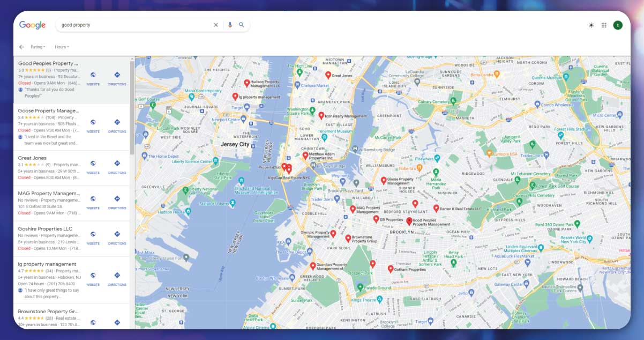Open the Rating filter dropdown
The image size is (644, 340).
click(x=38, y=47)
